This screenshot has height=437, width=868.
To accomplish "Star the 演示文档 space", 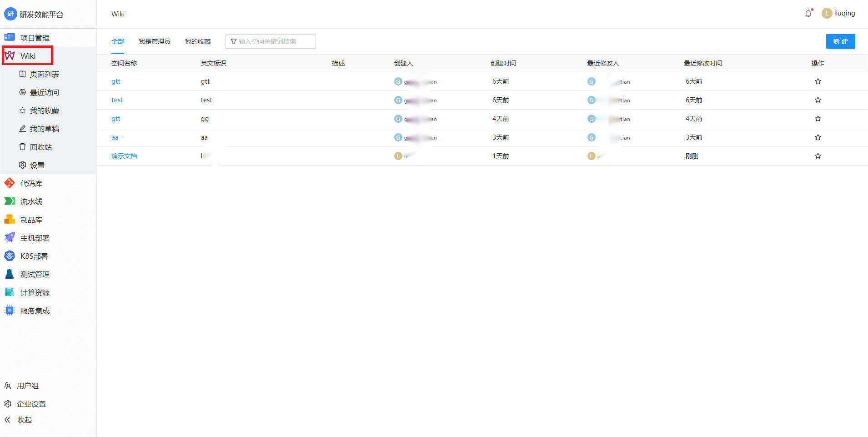I will 818,156.
